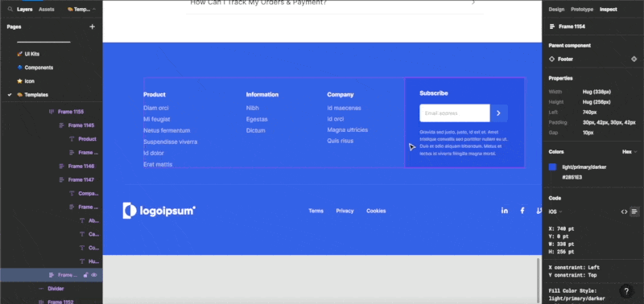Open the Hex color format dropdown
This screenshot has width=644, height=304.
(630, 152)
